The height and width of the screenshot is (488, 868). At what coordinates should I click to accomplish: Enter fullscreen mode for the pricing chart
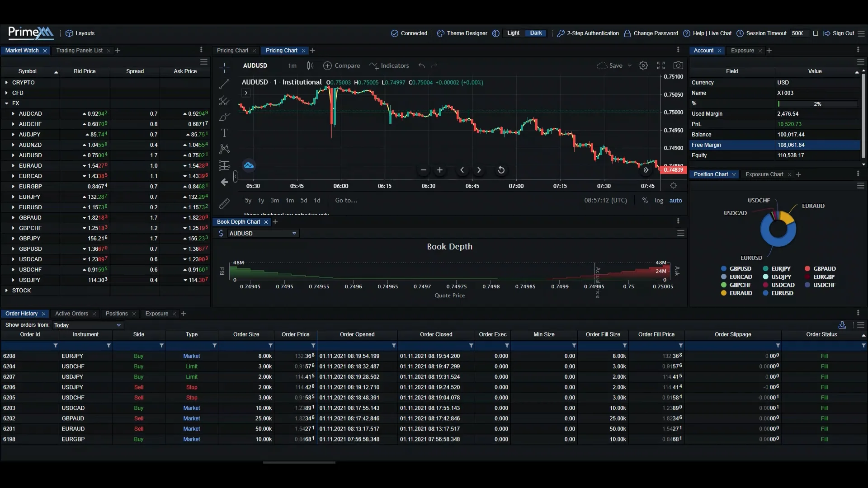click(x=660, y=65)
